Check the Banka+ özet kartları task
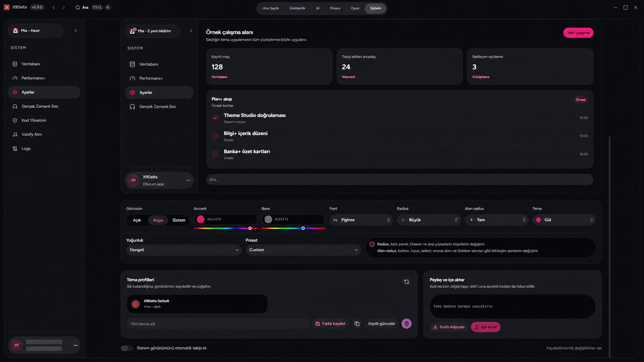The image size is (644, 362). [x=215, y=154]
